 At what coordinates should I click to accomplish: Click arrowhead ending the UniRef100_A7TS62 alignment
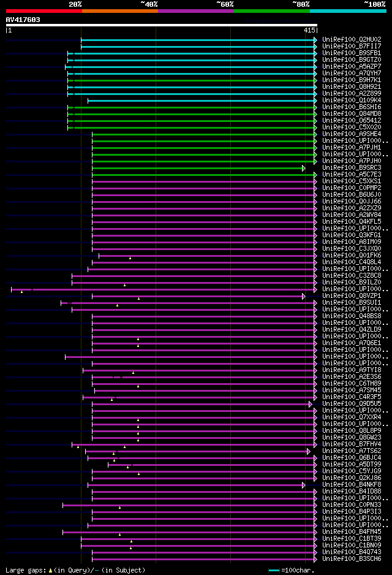[309, 451]
